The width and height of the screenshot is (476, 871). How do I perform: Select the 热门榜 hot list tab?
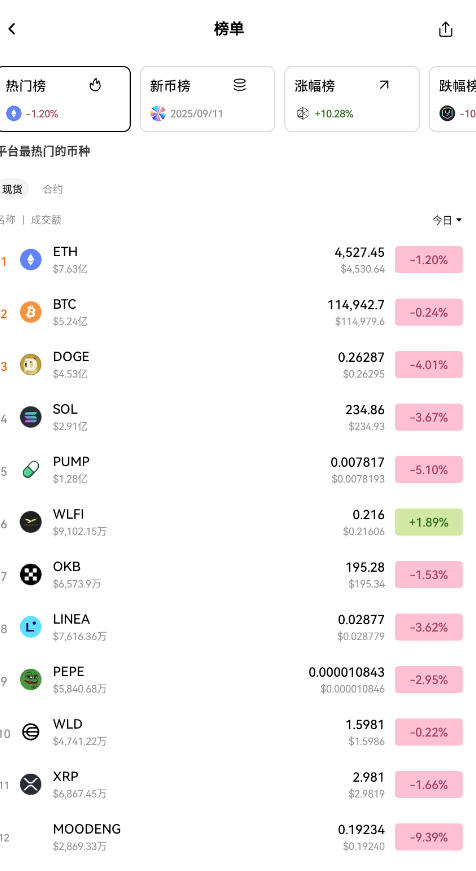[64, 99]
